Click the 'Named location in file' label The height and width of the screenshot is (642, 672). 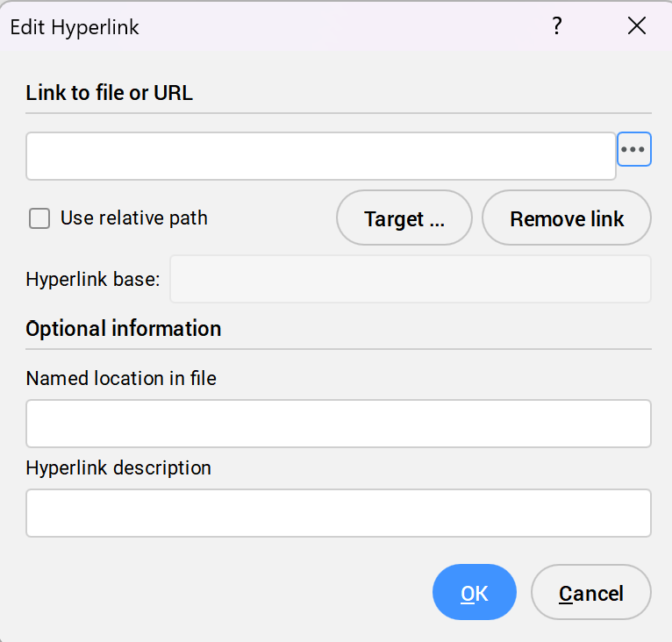coord(121,378)
